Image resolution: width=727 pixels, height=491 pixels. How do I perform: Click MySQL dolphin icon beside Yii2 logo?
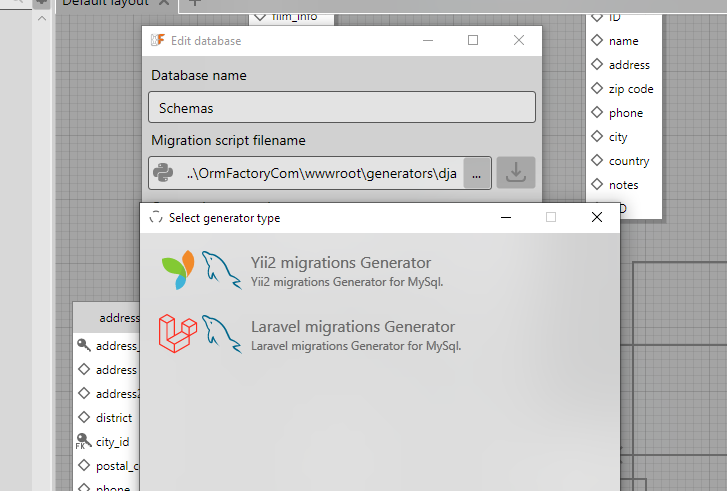(222, 270)
